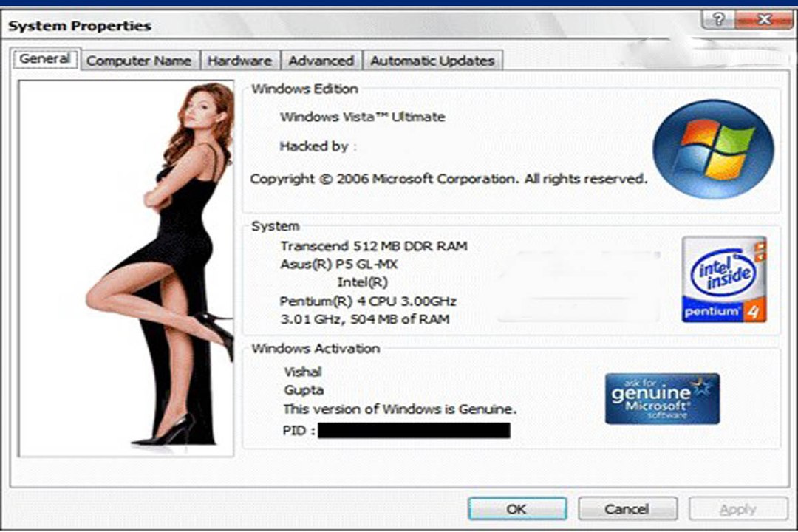Click the name Vishal
This screenshot has height=532, width=798.
tap(303, 372)
